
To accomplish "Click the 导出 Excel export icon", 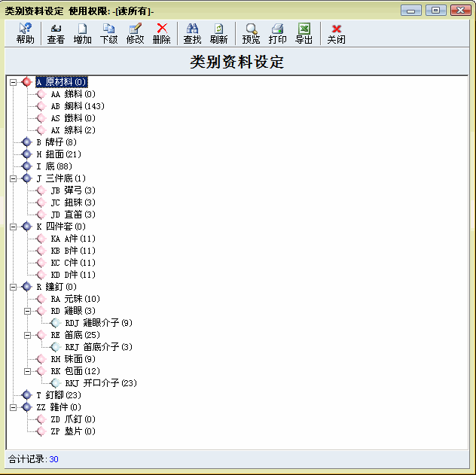I will tap(304, 33).
